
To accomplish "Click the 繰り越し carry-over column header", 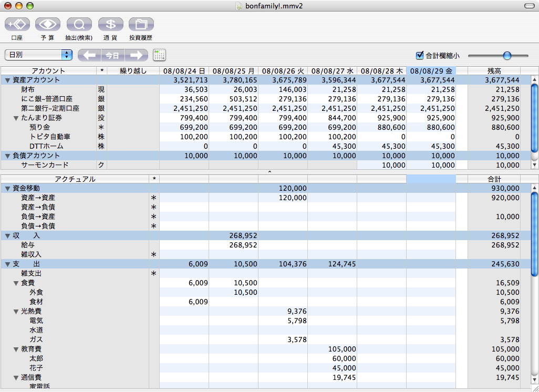I will (x=133, y=71).
